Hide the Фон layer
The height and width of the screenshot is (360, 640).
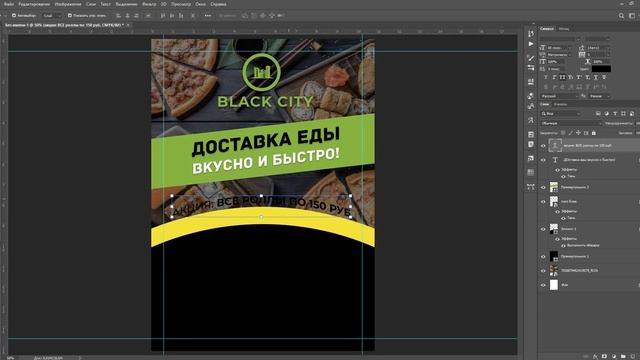click(x=543, y=285)
